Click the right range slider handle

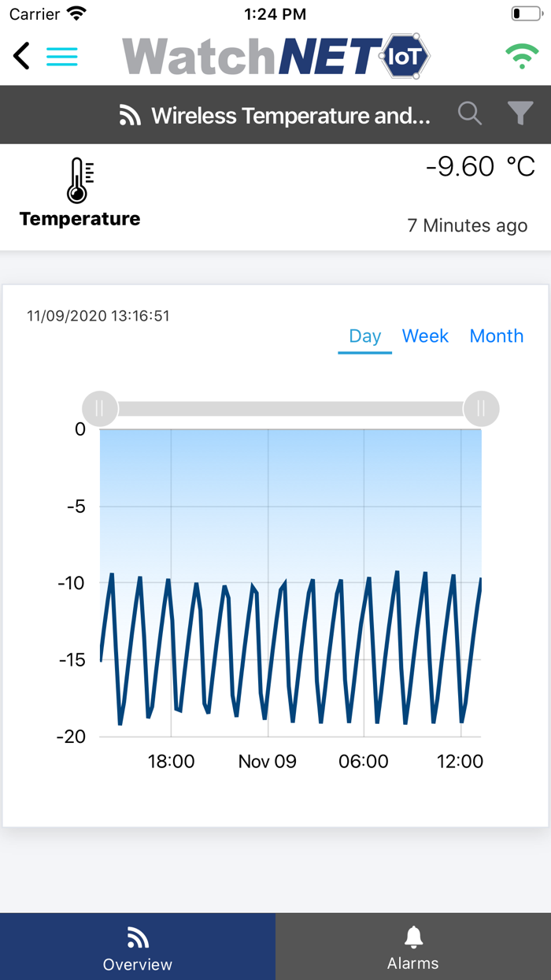481,408
